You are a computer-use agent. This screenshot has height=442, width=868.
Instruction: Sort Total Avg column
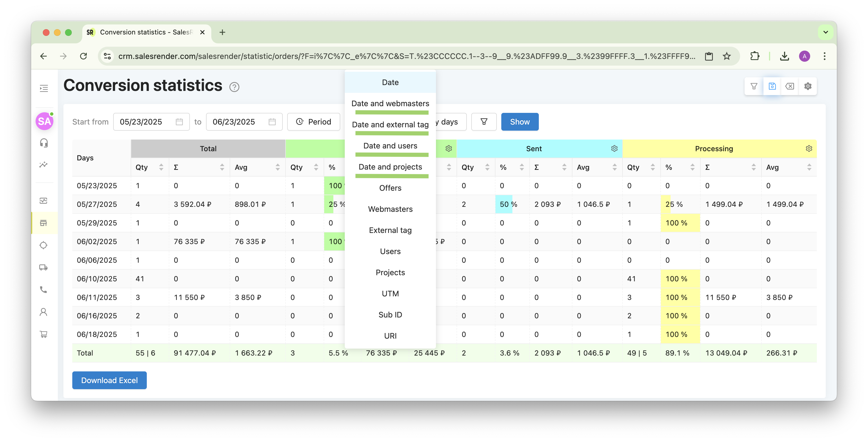tap(278, 167)
